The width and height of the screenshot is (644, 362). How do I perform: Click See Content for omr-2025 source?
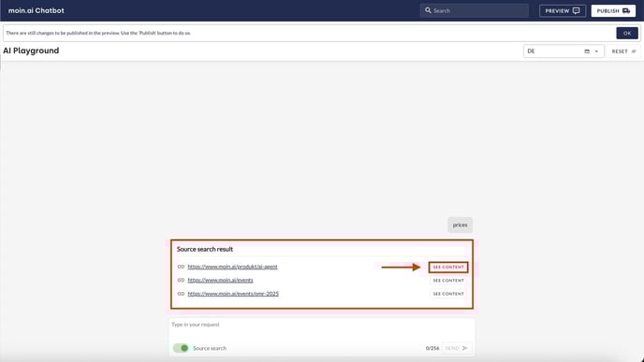448,294
